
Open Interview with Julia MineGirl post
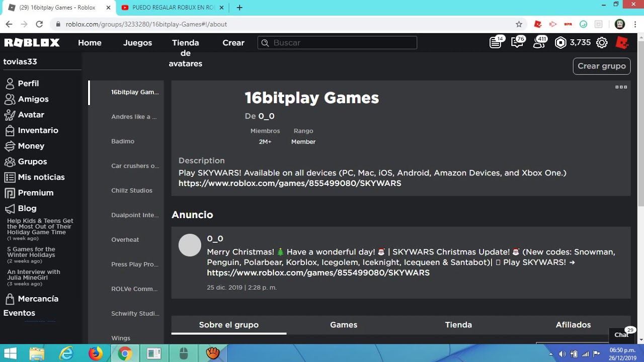(34, 275)
